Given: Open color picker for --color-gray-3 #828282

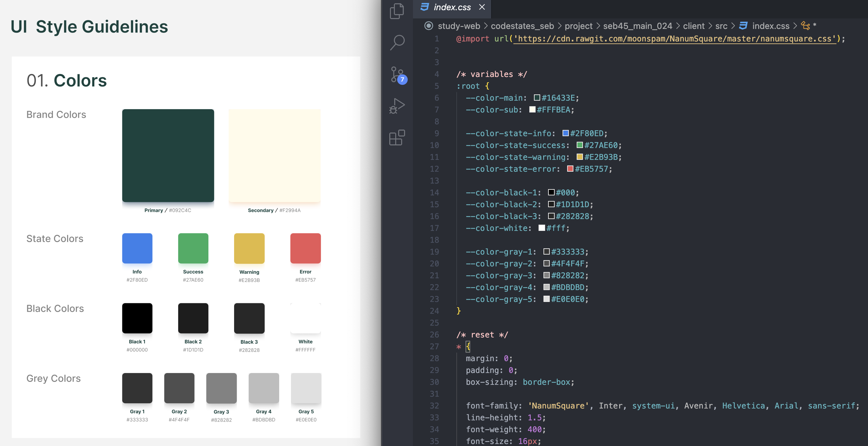Looking at the screenshot, I should tap(546, 275).
